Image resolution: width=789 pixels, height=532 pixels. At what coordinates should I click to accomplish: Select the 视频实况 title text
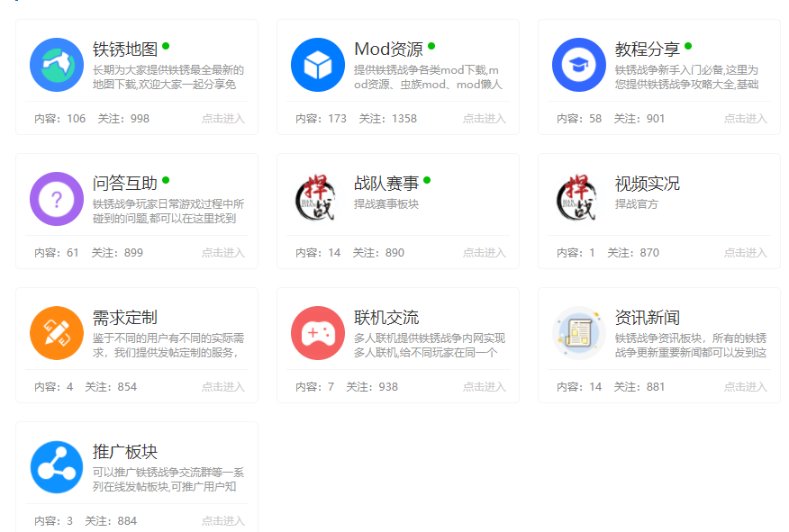(648, 184)
